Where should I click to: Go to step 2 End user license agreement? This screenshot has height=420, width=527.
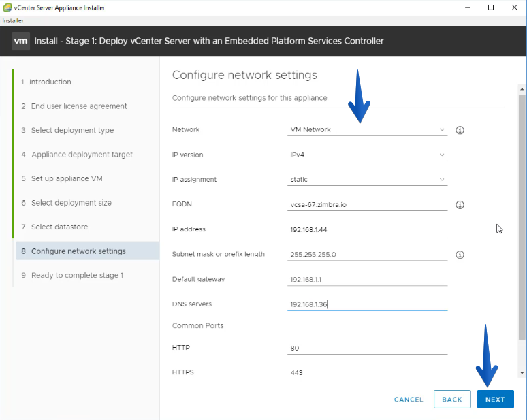pyautogui.click(x=74, y=106)
